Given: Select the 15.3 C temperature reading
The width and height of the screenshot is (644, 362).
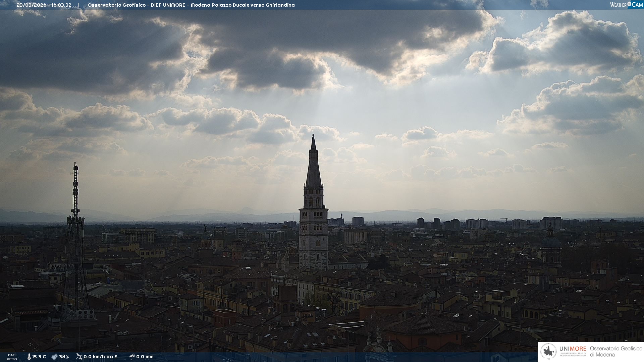Looking at the screenshot, I should [x=39, y=357].
